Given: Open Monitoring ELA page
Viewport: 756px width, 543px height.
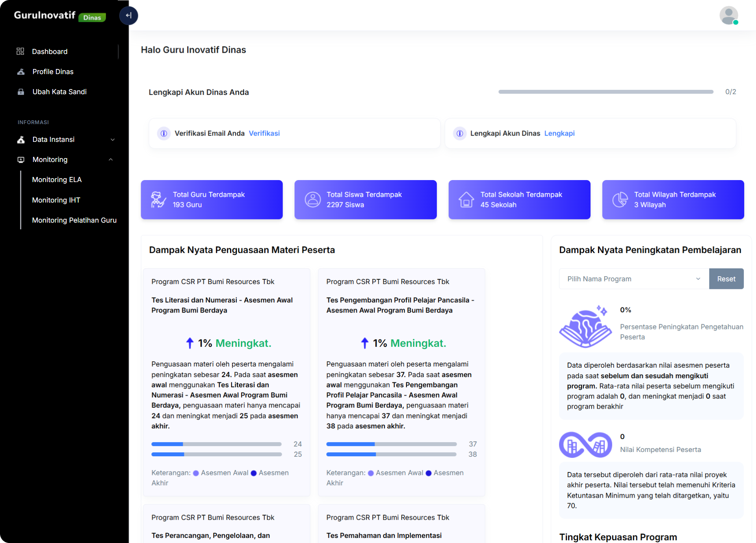Looking at the screenshot, I should click(x=57, y=180).
